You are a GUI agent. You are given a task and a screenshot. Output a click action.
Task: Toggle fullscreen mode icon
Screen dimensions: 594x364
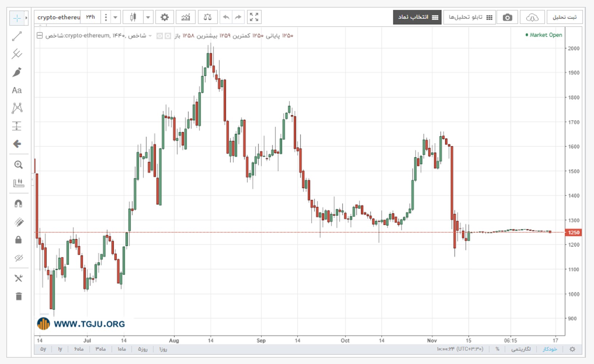254,17
